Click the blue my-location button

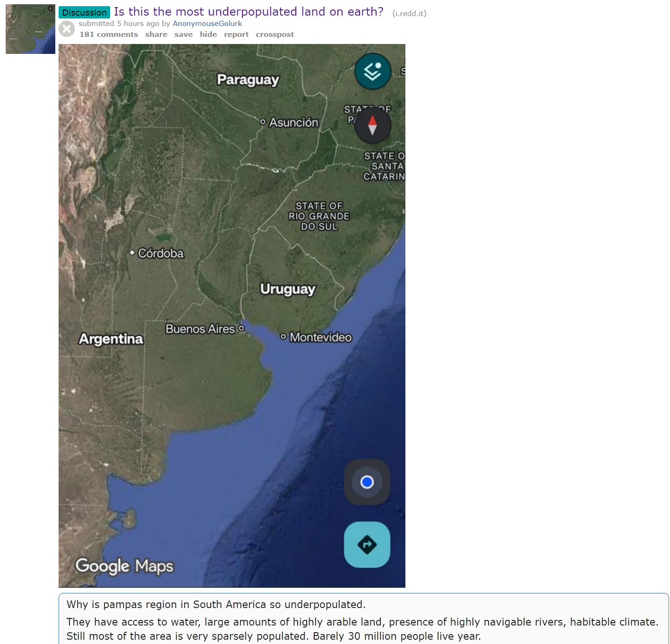point(367,482)
